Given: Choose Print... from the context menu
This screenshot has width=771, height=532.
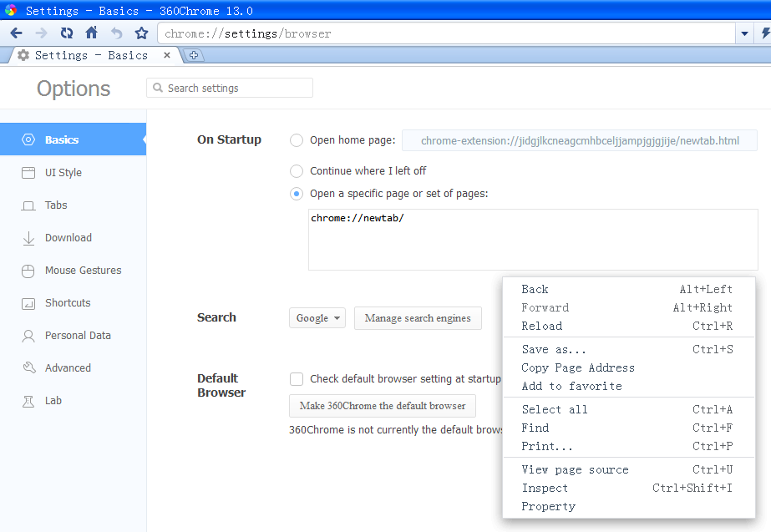Looking at the screenshot, I should pyautogui.click(x=628, y=447).
